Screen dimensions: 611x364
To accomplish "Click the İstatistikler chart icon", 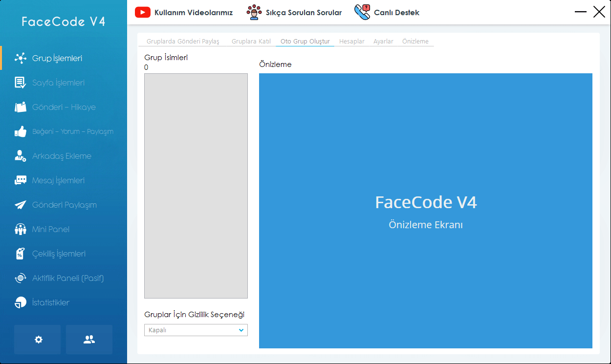I will 21,302.
